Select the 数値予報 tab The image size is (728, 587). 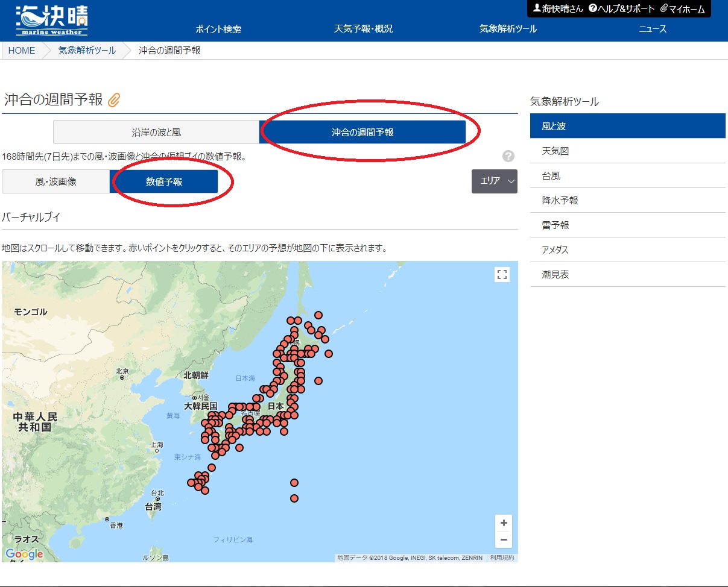(x=163, y=181)
